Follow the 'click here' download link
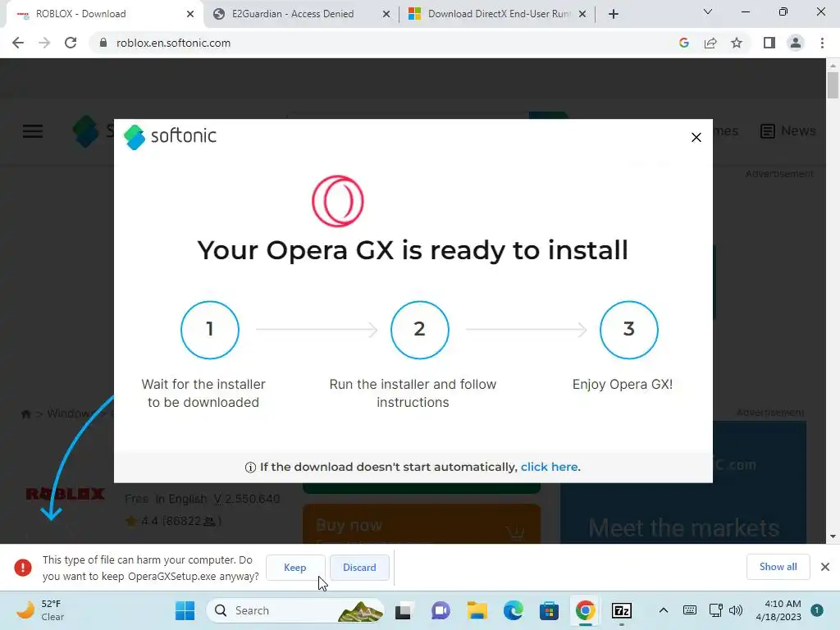This screenshot has width=840, height=630. pyautogui.click(x=549, y=467)
